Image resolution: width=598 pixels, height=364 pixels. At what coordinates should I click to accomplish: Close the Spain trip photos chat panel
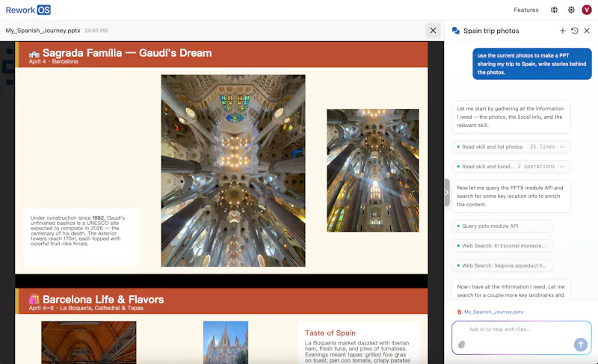(x=587, y=31)
